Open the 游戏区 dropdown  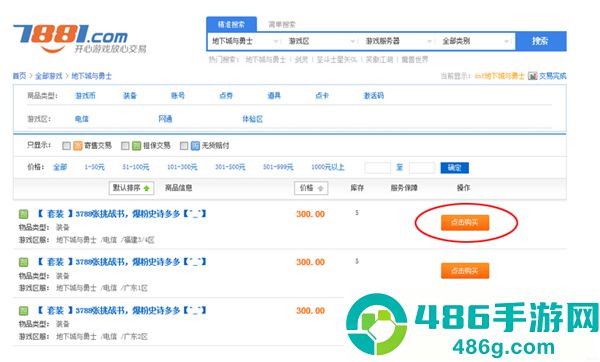(x=321, y=41)
